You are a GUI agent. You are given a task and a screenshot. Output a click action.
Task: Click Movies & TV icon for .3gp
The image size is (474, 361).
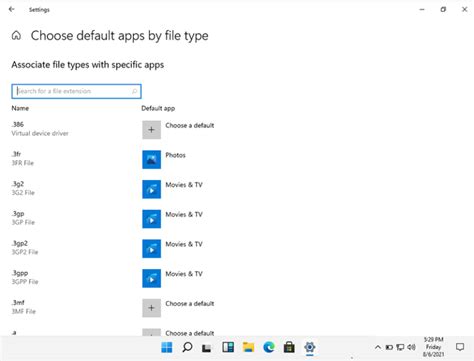coord(151,219)
